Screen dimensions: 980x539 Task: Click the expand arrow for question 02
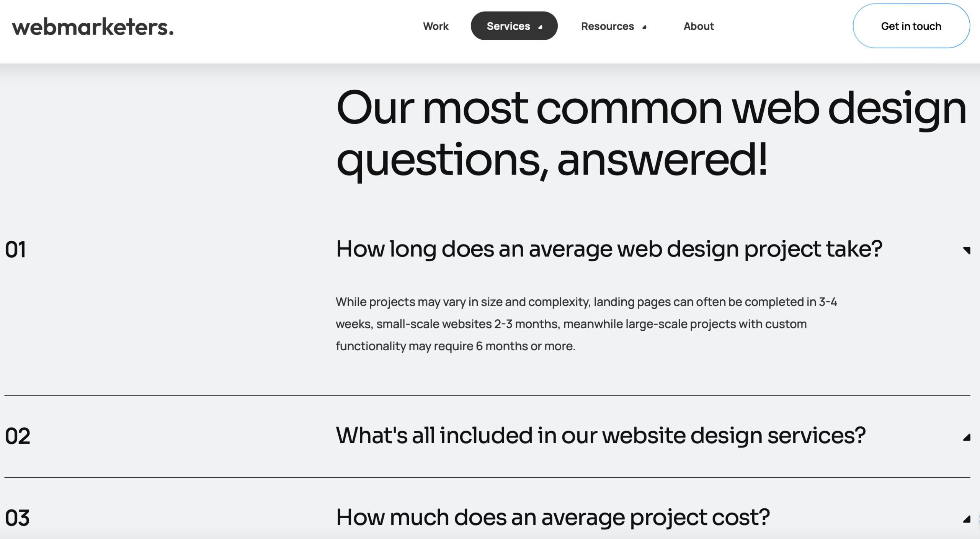pos(967,437)
